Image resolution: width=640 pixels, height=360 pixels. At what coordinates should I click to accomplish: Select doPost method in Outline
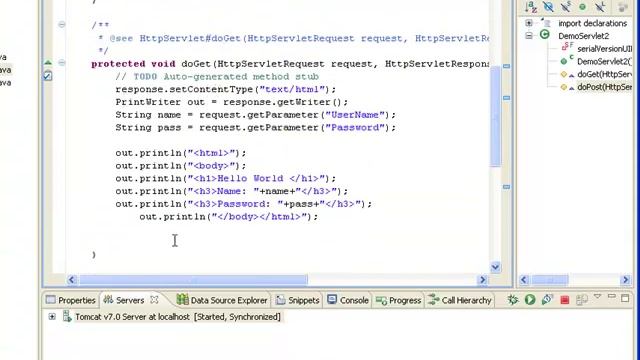tap(604, 87)
